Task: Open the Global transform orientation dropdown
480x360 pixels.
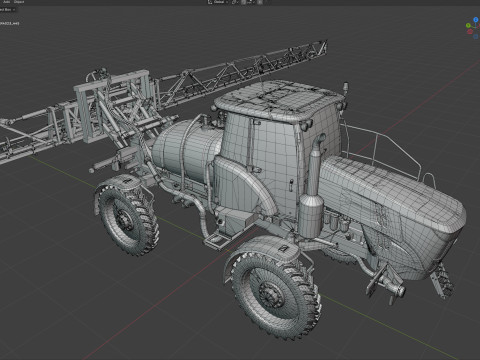Action: point(221,2)
